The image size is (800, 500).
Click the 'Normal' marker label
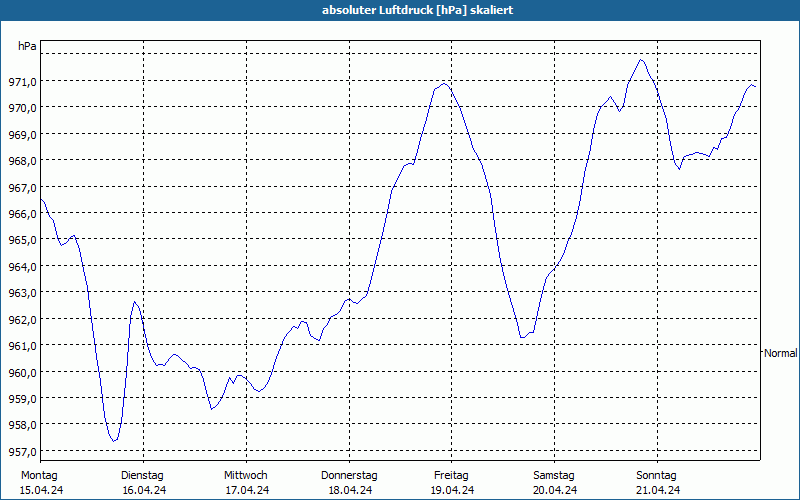[780, 353]
